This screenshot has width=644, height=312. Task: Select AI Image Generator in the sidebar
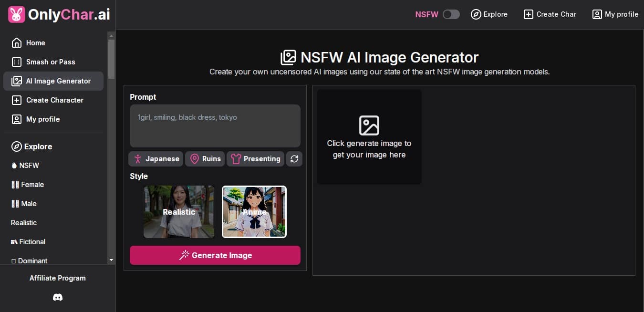53,81
